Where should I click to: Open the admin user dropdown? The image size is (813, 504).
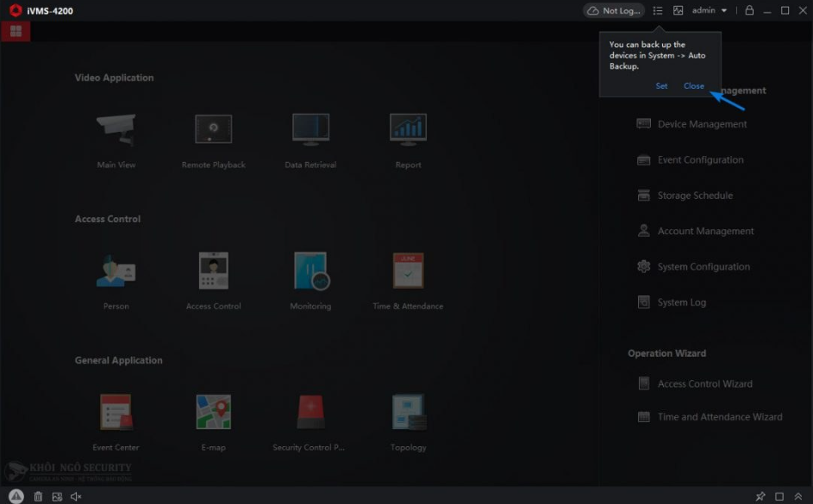click(x=710, y=10)
